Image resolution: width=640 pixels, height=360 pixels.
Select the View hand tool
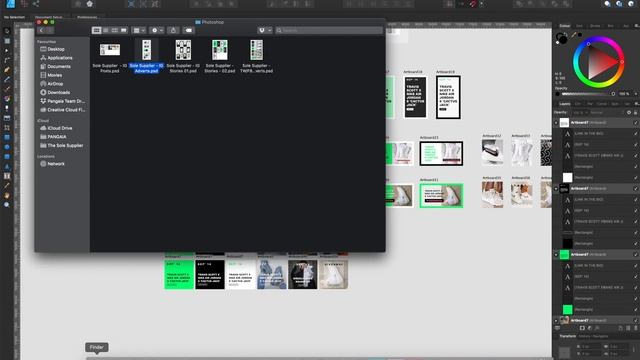coord(7,195)
